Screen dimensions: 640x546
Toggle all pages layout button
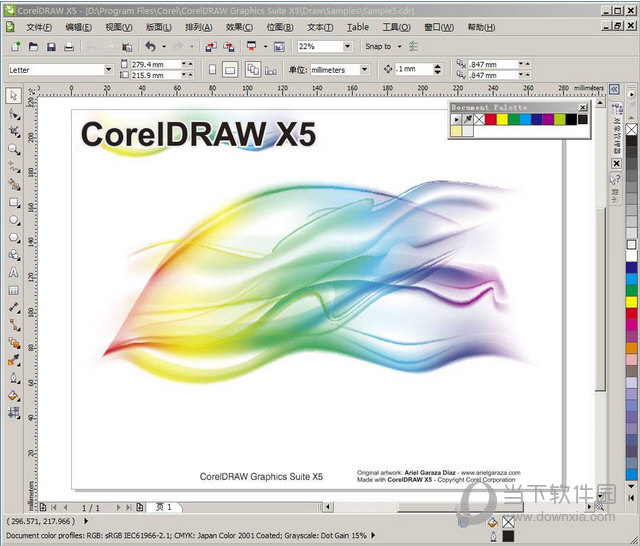(x=253, y=70)
